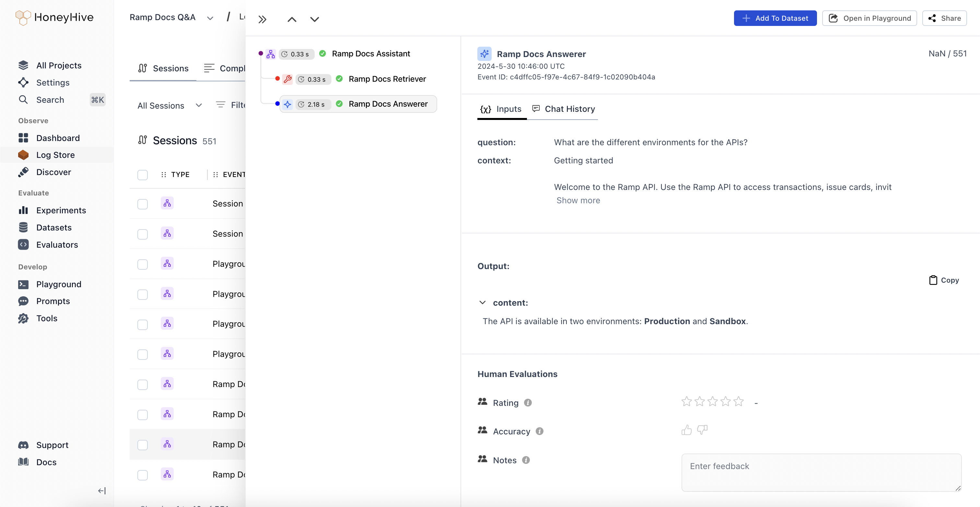980x507 pixels.
Task: Set Rating to five stars
Action: (x=739, y=402)
